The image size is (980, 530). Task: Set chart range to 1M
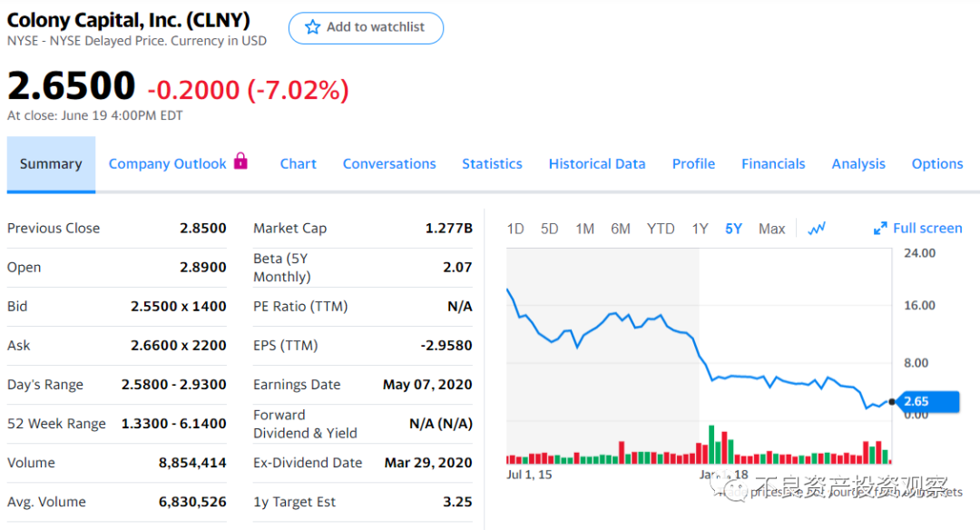[585, 229]
